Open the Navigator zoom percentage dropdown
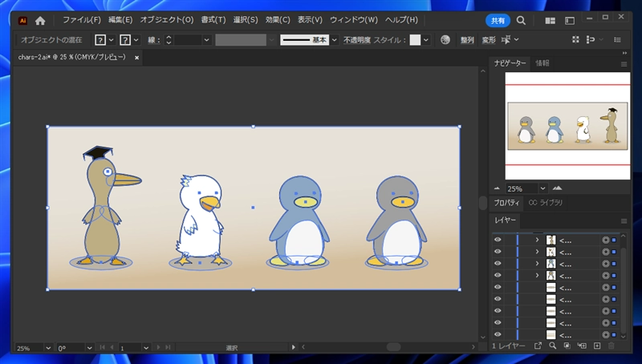Image resolution: width=642 pixels, height=364 pixels. pyautogui.click(x=542, y=188)
